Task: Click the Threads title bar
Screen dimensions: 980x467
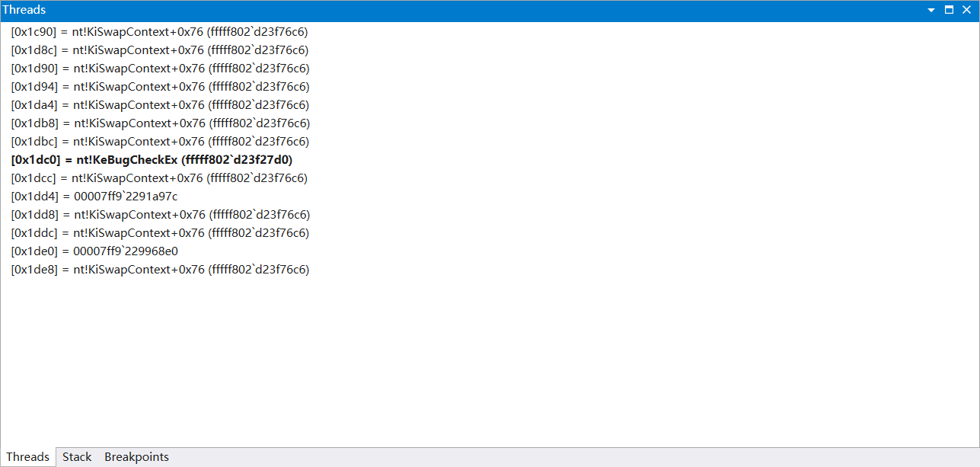Action: click(457, 10)
